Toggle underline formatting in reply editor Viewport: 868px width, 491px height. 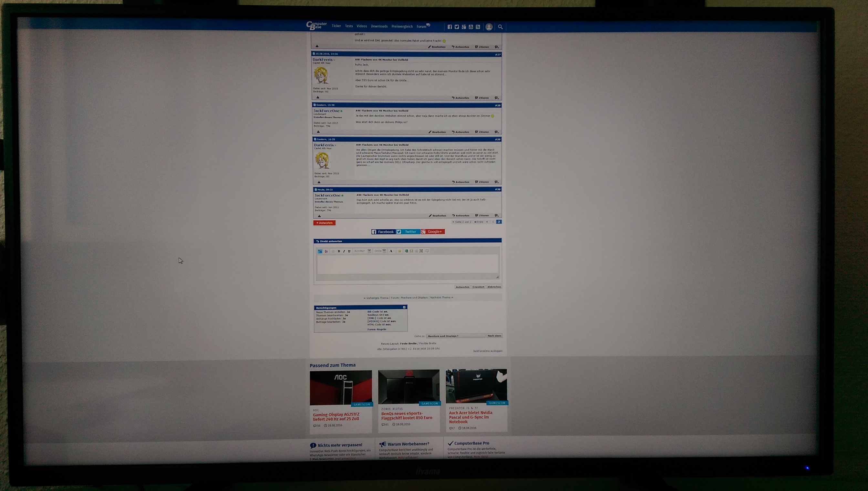coord(349,251)
